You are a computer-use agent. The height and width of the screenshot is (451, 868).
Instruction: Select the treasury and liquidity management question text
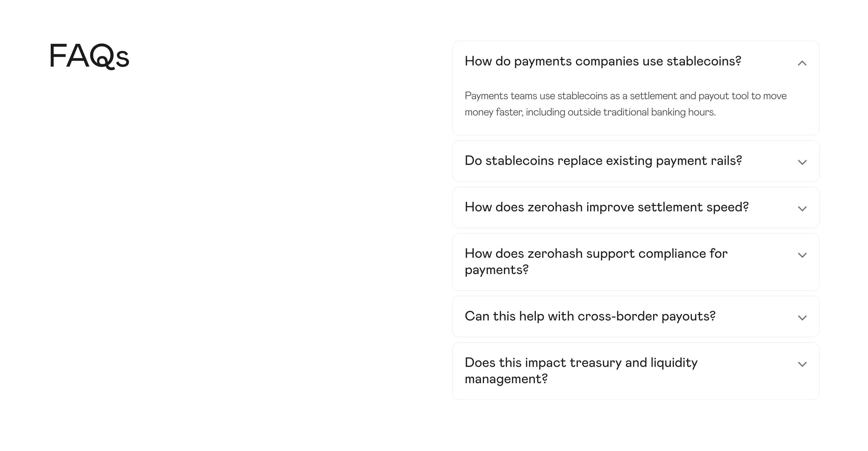pos(581,371)
